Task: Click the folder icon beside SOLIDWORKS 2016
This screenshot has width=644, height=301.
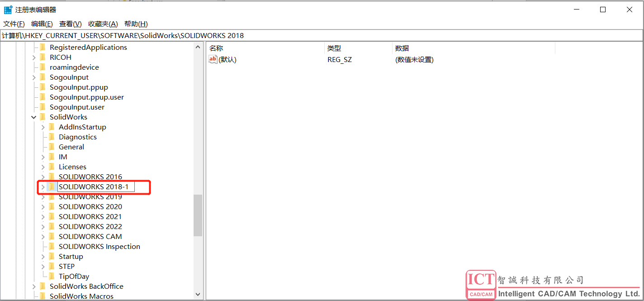Action: click(52, 177)
